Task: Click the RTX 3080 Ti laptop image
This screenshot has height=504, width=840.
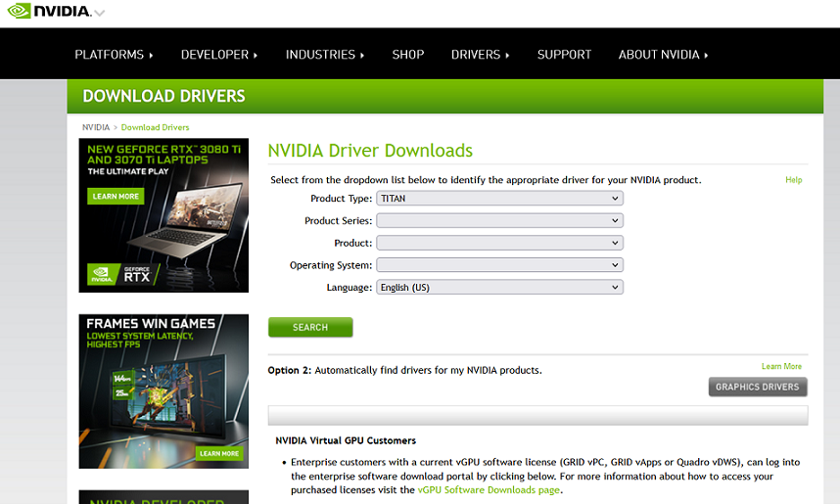Action: [185, 222]
